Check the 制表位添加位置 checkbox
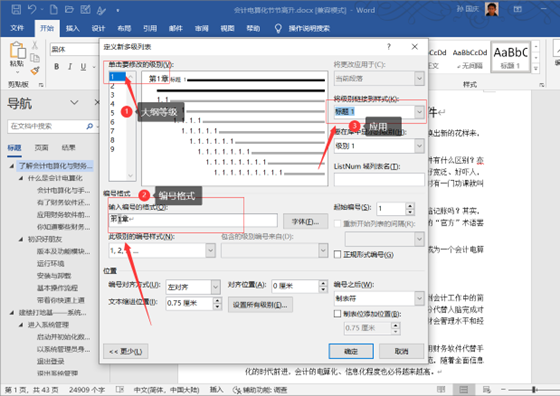The image size is (560, 396). click(x=337, y=314)
